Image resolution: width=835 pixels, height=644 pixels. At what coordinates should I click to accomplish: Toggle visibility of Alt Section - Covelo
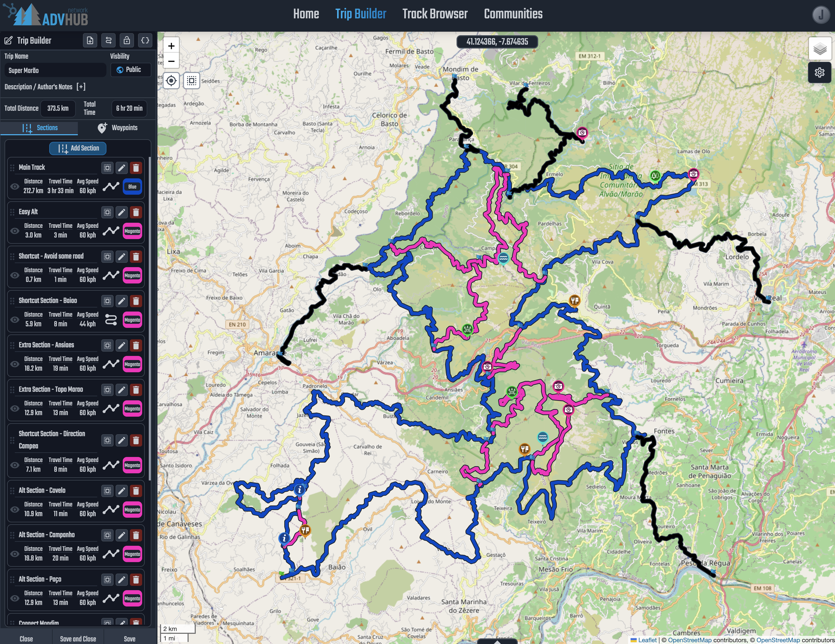tap(15, 510)
